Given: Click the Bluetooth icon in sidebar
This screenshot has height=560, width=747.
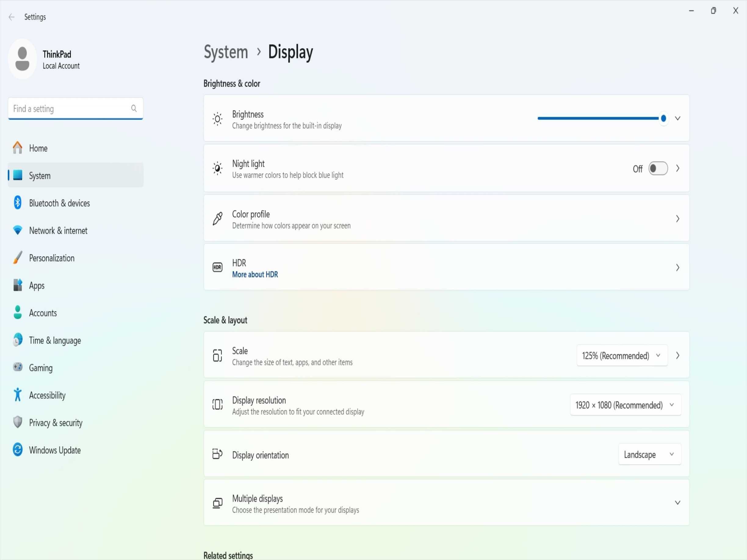Looking at the screenshot, I should coord(18,203).
